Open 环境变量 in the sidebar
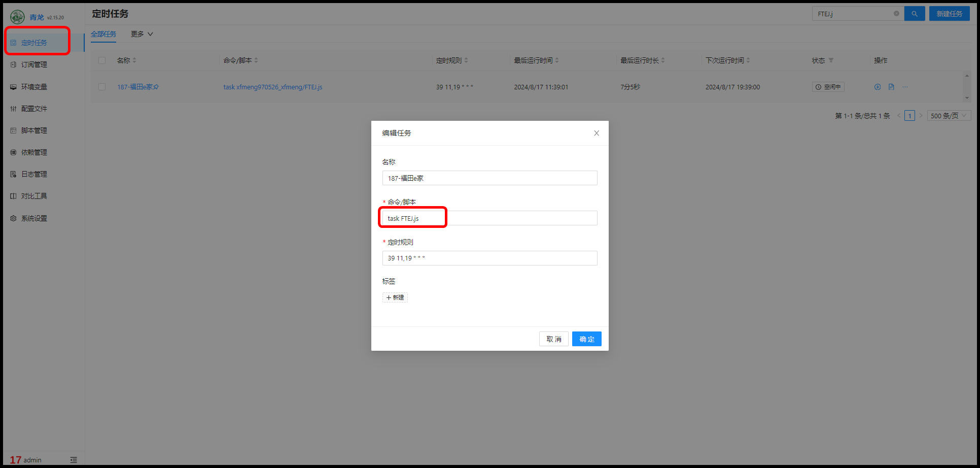 (x=34, y=87)
